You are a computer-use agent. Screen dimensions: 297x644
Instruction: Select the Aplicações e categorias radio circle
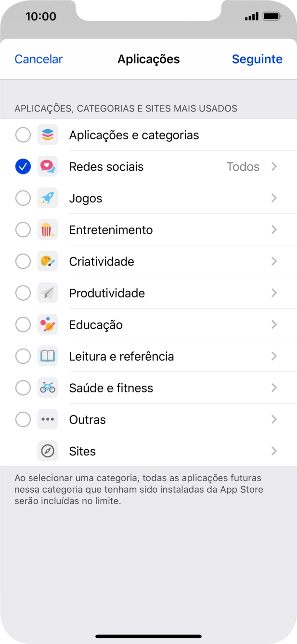click(x=23, y=135)
